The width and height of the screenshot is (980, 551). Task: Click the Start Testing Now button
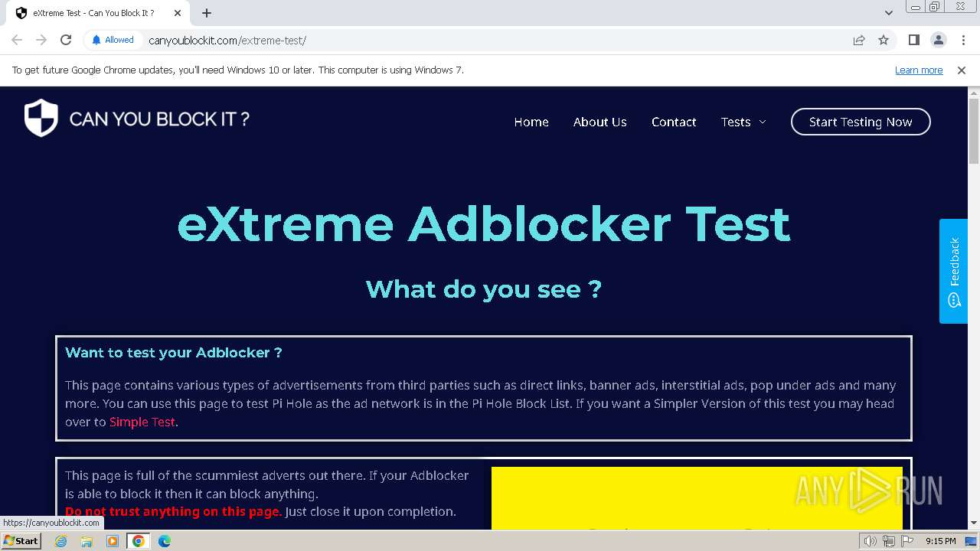click(x=861, y=122)
